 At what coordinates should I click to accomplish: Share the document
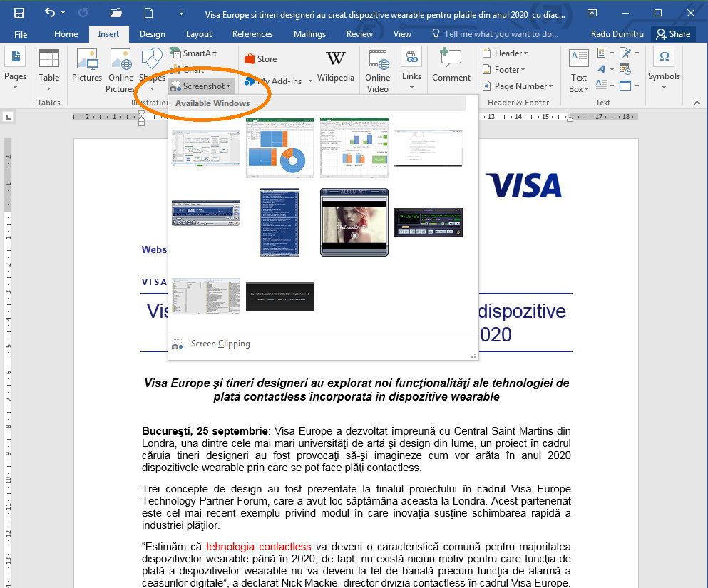tap(673, 33)
